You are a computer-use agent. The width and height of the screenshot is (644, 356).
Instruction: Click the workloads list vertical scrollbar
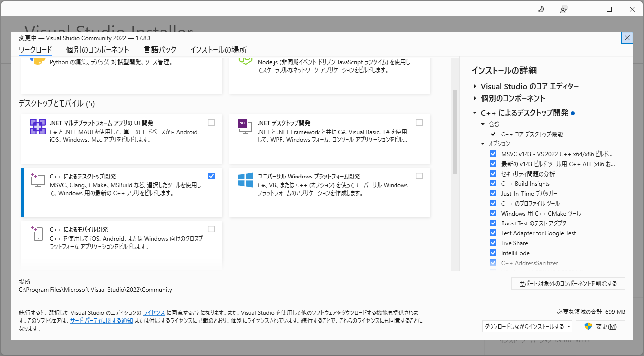coord(455,132)
